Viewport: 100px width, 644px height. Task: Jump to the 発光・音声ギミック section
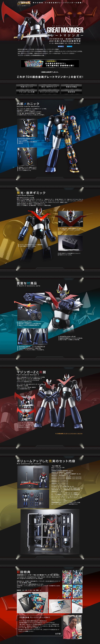(49, 87)
